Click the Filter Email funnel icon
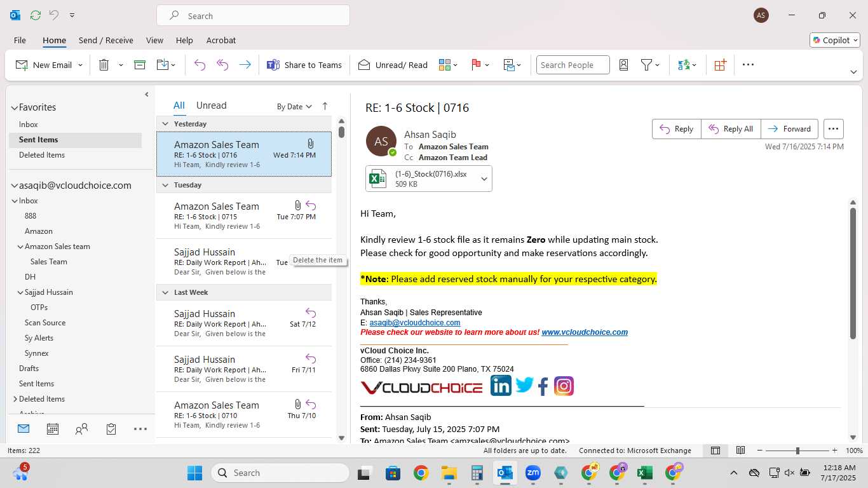868x488 pixels. coord(646,65)
